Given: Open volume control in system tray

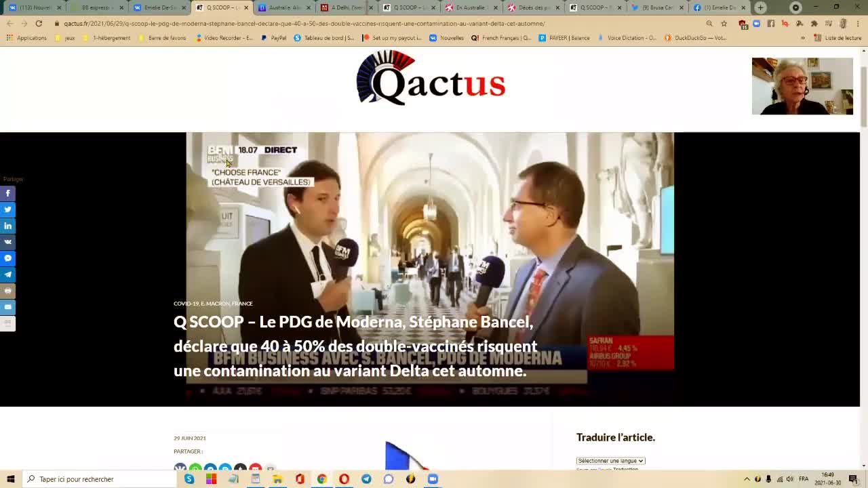Looking at the screenshot, I should (790, 479).
